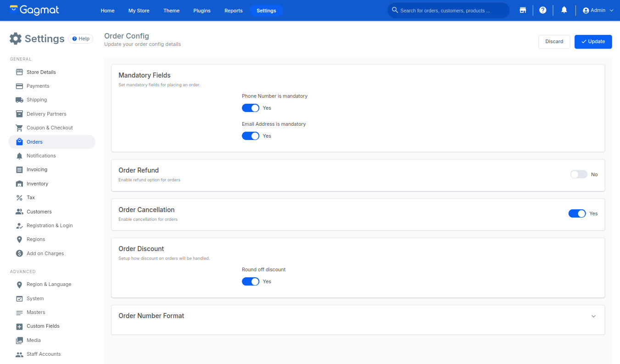Click the Invoicing document icon
The width and height of the screenshot is (620, 364).
click(19, 170)
